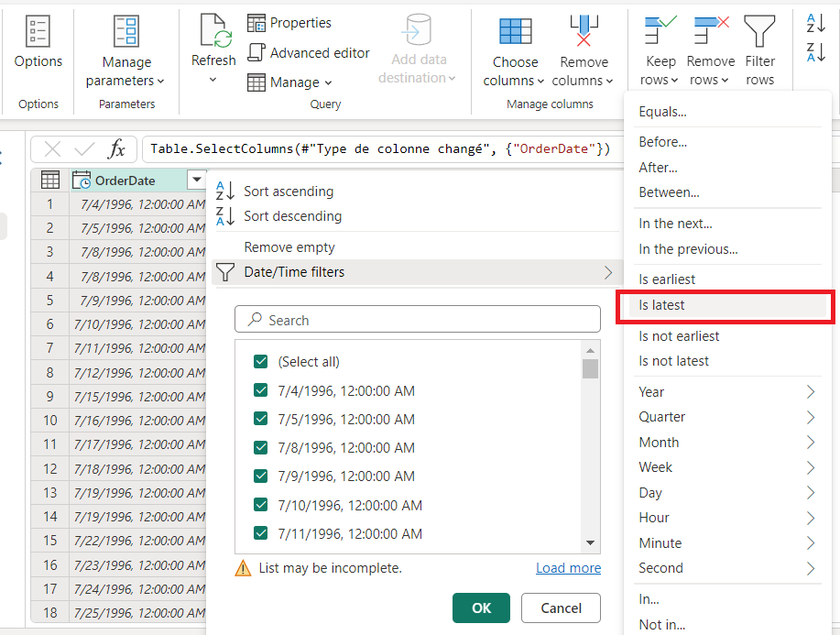The image size is (840, 635).
Task: Uncheck 7/5/1996 date checkbox
Action: (x=261, y=419)
